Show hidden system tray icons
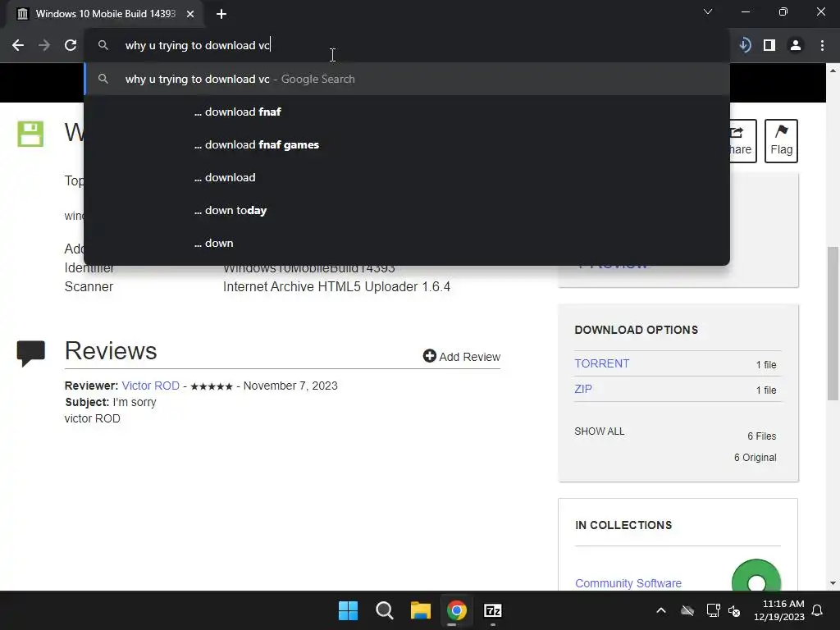 click(x=661, y=610)
